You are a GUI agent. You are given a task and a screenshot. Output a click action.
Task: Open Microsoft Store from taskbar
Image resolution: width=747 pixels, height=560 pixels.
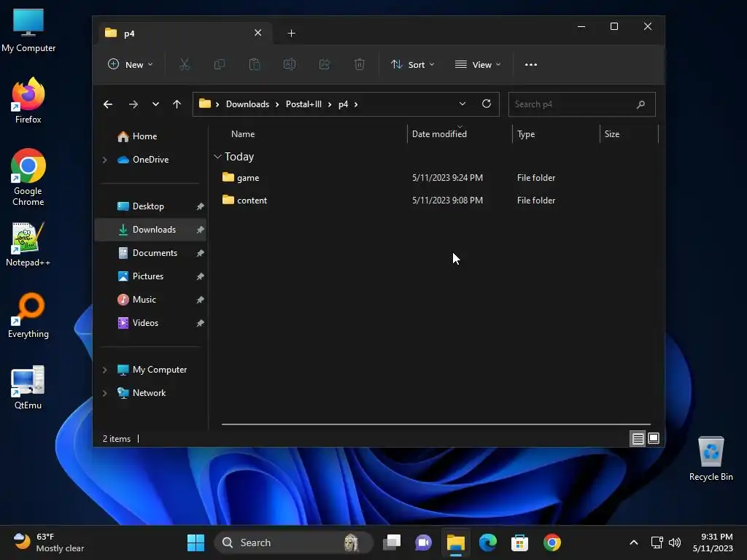519,542
